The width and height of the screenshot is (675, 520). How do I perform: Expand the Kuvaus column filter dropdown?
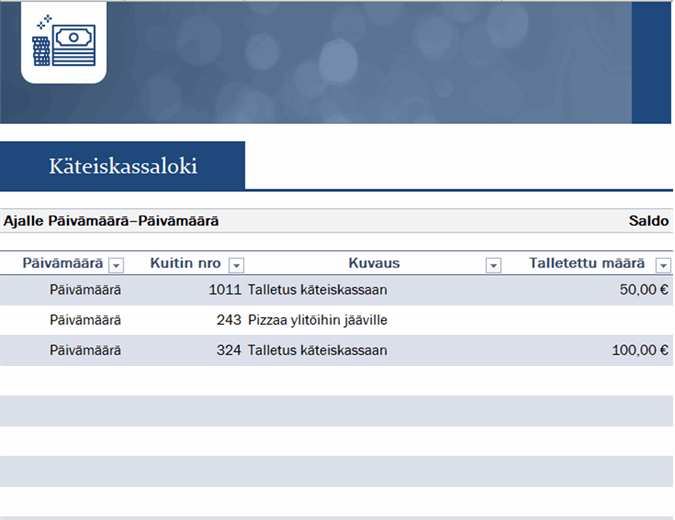point(493,264)
